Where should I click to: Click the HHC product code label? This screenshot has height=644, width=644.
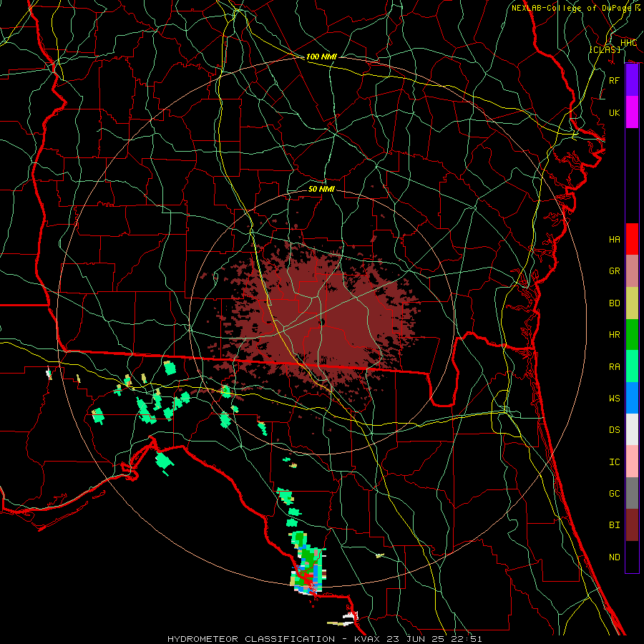[x=628, y=43]
